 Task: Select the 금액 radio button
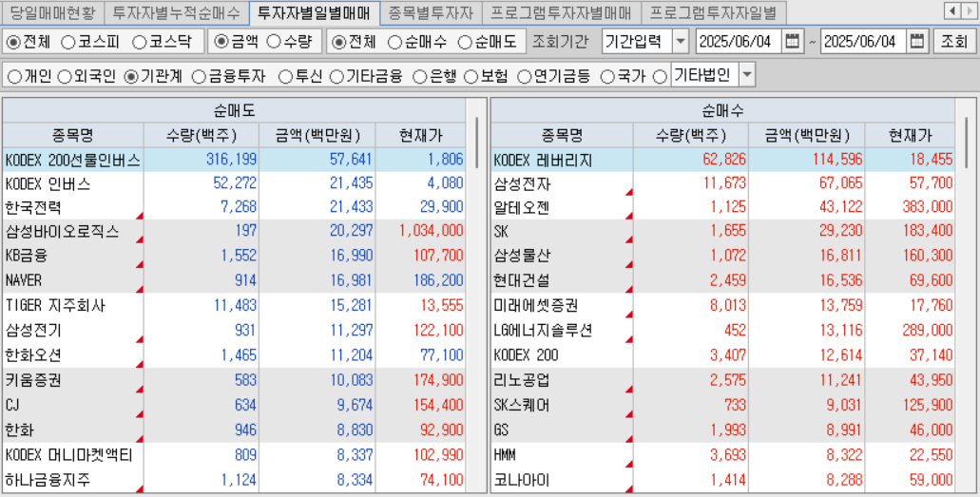221,42
